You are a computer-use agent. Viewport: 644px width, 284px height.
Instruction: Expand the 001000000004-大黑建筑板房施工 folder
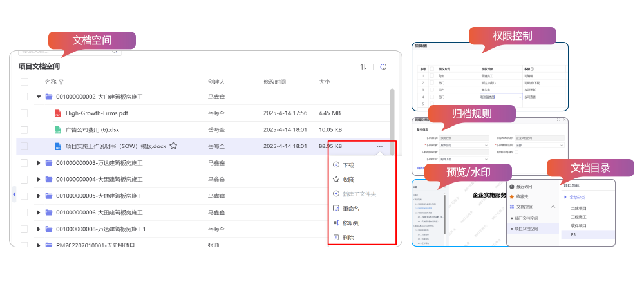[x=39, y=180]
